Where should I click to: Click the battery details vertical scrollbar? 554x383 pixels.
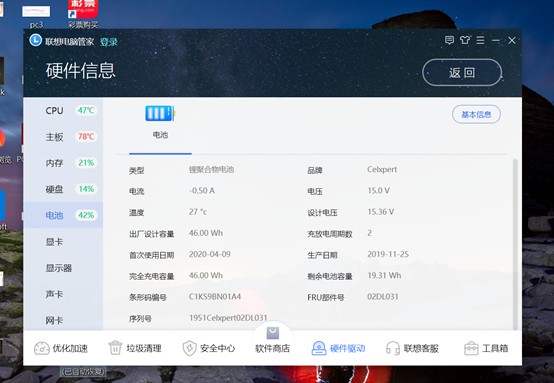515,244
